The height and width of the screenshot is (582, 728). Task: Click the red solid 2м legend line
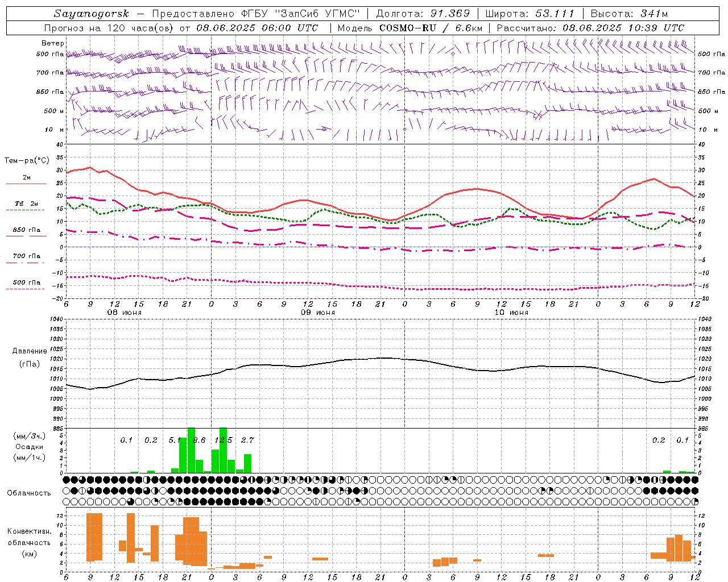(x=26, y=184)
